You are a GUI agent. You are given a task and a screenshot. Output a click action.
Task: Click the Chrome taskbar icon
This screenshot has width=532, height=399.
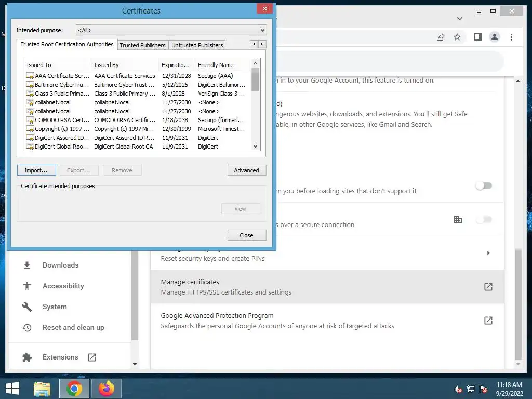(74, 389)
